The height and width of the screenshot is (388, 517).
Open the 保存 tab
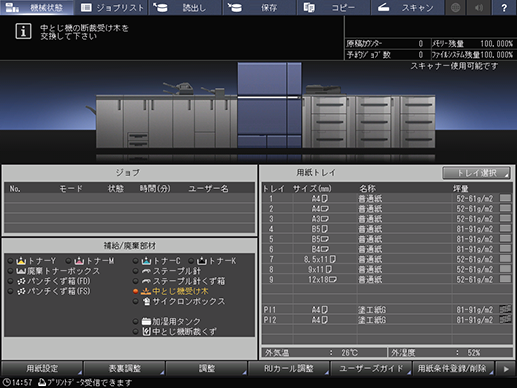tap(260, 7)
